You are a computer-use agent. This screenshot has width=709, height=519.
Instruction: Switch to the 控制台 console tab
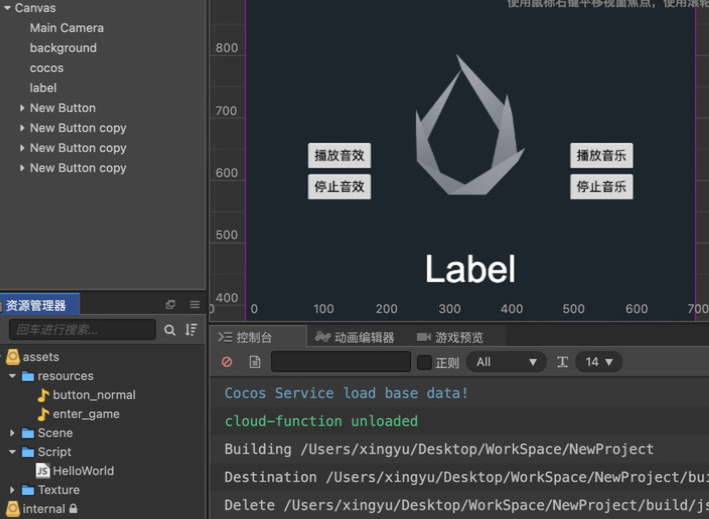pyautogui.click(x=258, y=337)
